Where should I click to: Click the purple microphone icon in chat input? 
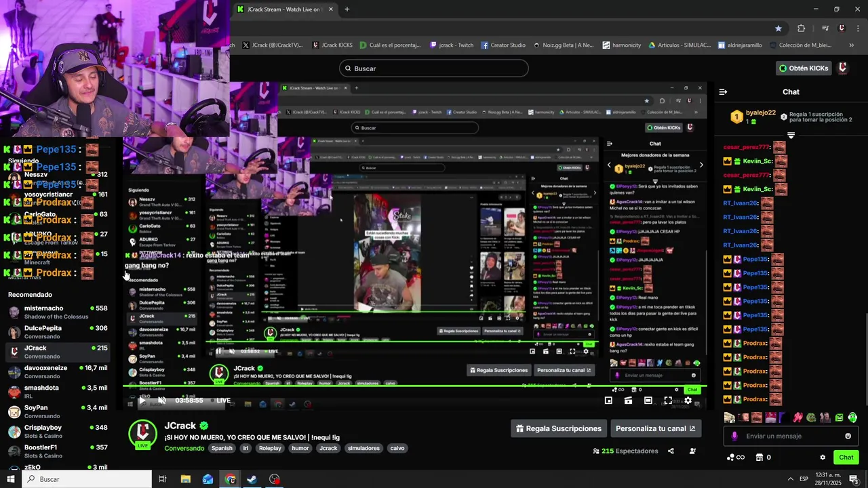coord(734,436)
